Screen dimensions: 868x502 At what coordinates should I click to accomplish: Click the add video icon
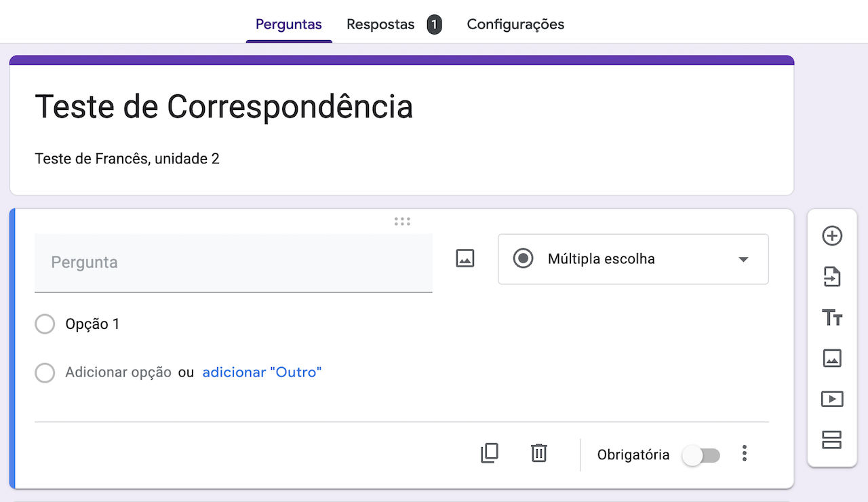832,399
